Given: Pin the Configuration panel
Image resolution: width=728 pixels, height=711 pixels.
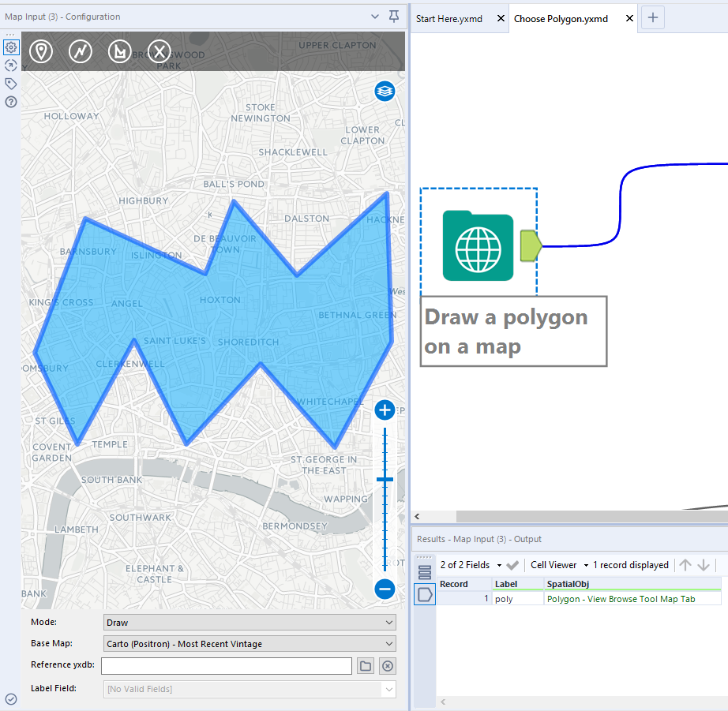Looking at the screenshot, I should (x=394, y=17).
